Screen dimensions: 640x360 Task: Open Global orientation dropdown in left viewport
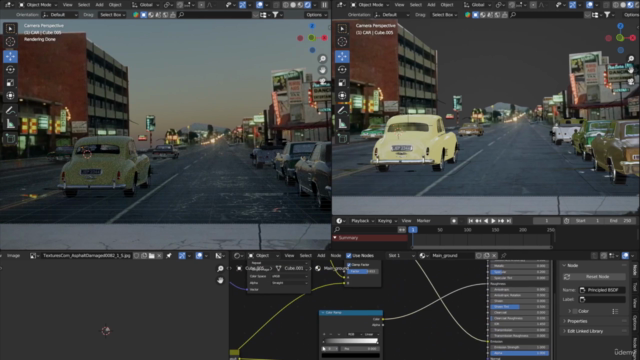pos(145,5)
